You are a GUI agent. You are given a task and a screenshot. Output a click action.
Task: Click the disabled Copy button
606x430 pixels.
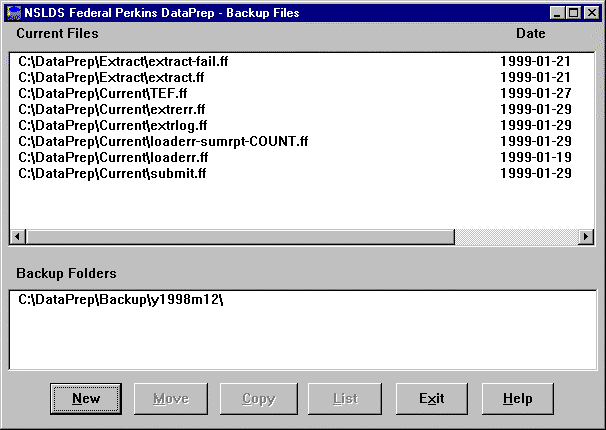(259, 399)
